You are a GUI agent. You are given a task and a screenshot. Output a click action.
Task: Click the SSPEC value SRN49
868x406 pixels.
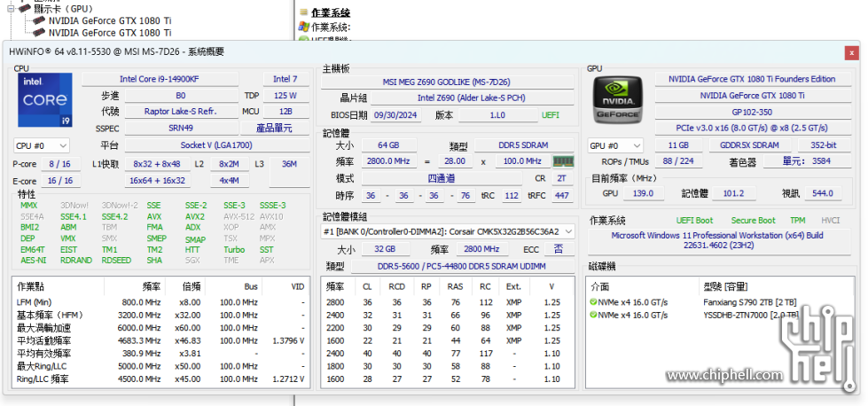[181, 129]
